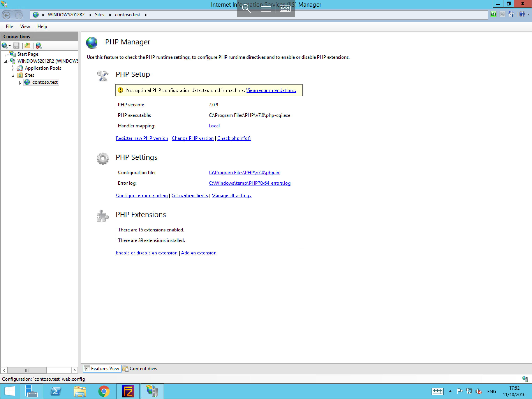The image size is (532, 399).
Task: Click the Delete Connection icon
Action: pyautogui.click(x=39, y=45)
